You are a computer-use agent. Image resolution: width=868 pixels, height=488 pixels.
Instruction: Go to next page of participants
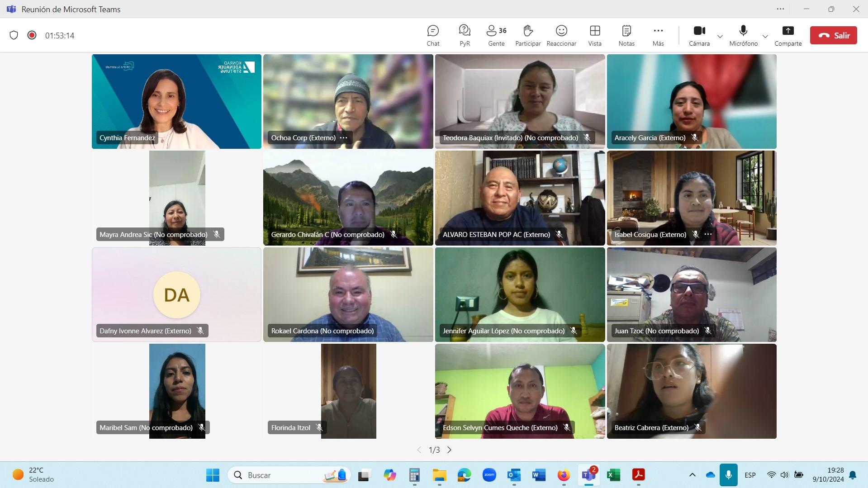pos(449,450)
